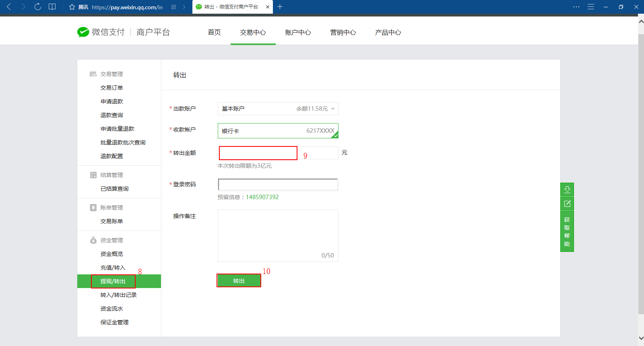This screenshot has width=644, height=346.
Task: Open a new browser tab with plus icon
Action: pyautogui.click(x=280, y=7)
